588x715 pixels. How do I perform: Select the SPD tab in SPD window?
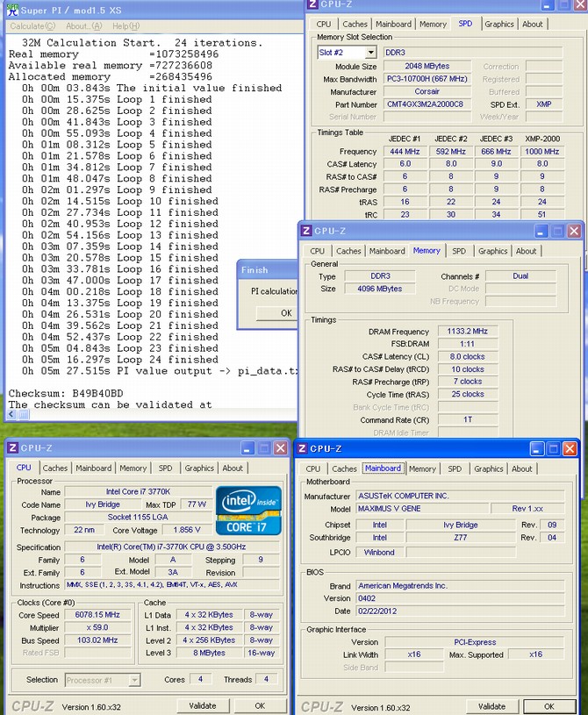click(465, 24)
